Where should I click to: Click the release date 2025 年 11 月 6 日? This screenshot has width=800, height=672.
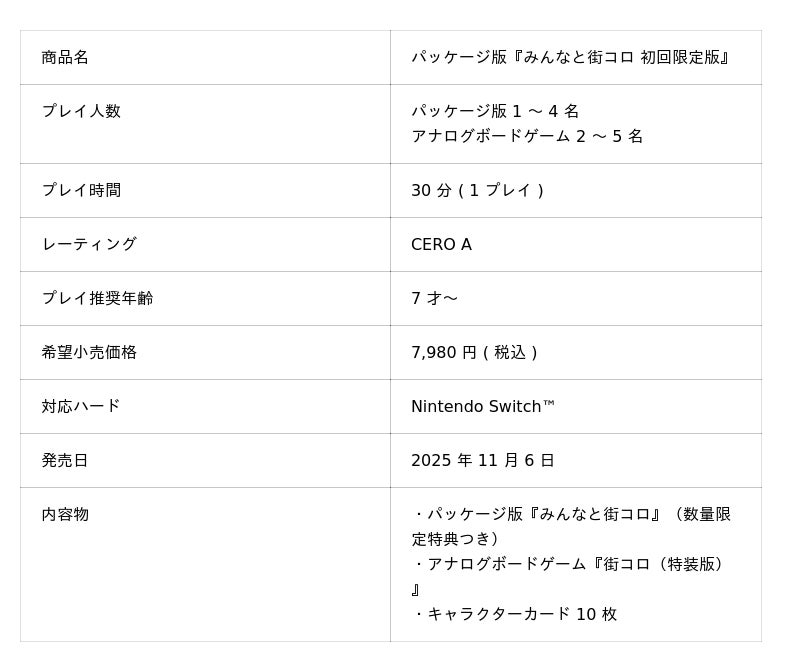[483, 460]
